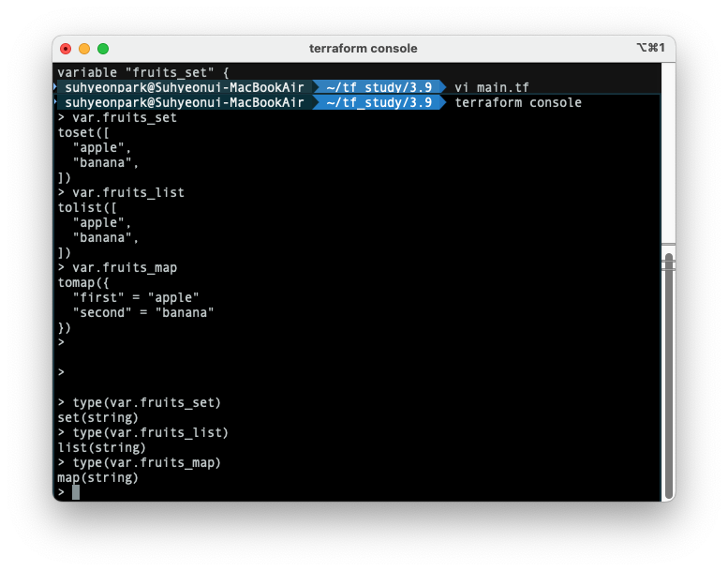Click the "set(string)" result
728x571 pixels.
(x=98, y=417)
